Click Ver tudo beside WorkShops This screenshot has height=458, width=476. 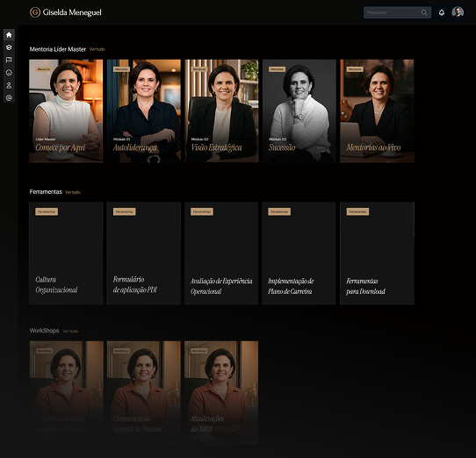70,331
